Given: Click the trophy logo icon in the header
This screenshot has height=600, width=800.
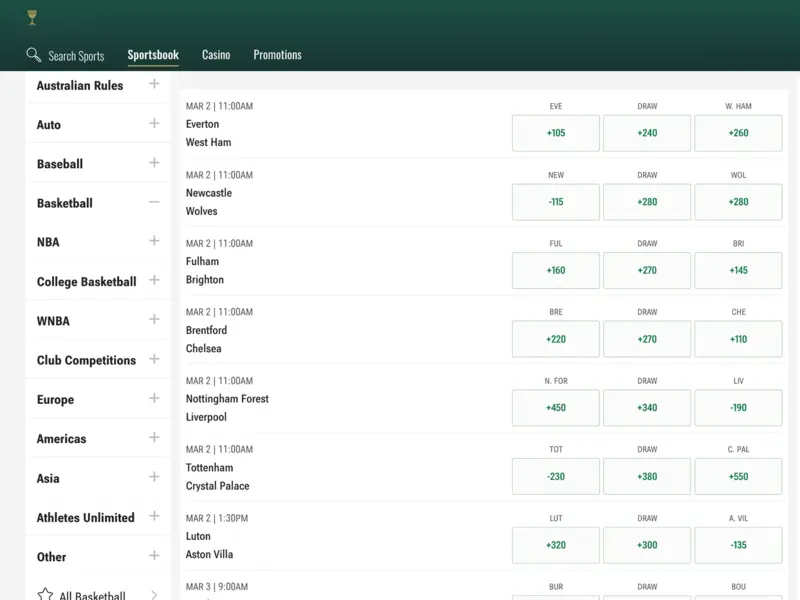Looking at the screenshot, I should pos(32,17).
